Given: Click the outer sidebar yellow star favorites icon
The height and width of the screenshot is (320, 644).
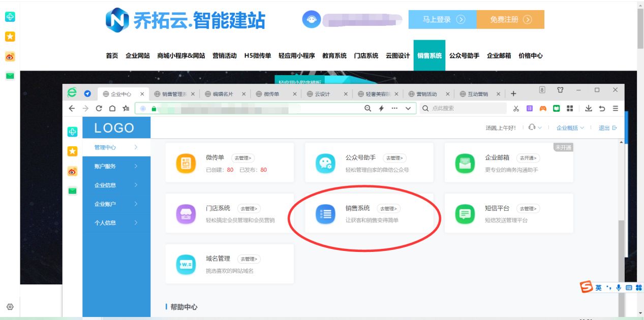Looking at the screenshot, I should [10, 37].
